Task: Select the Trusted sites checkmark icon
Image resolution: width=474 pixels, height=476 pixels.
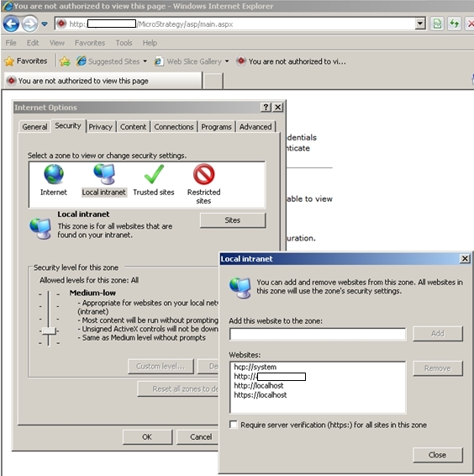Action: pos(154,174)
